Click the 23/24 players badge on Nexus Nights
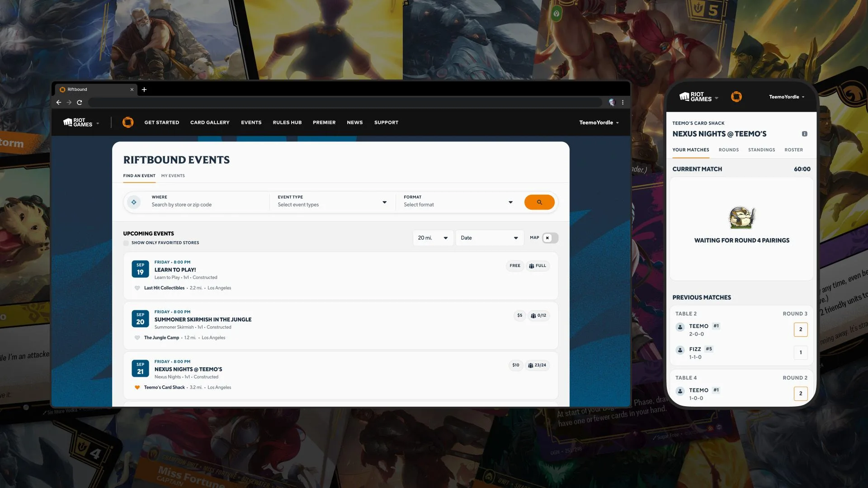The height and width of the screenshot is (488, 868). click(x=537, y=365)
